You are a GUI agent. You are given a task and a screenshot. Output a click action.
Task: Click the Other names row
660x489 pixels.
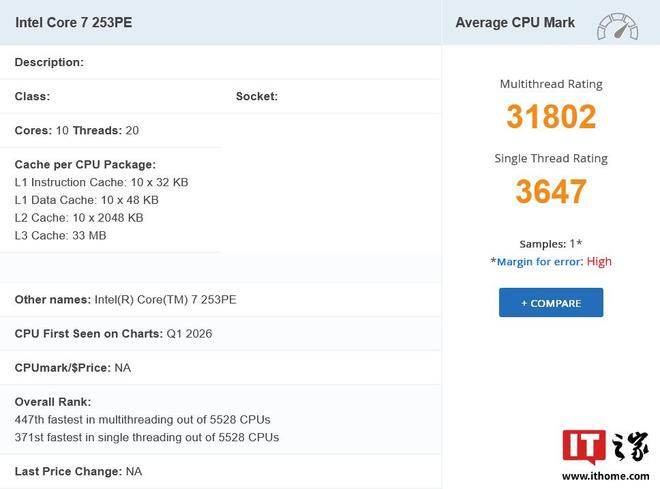click(126, 300)
